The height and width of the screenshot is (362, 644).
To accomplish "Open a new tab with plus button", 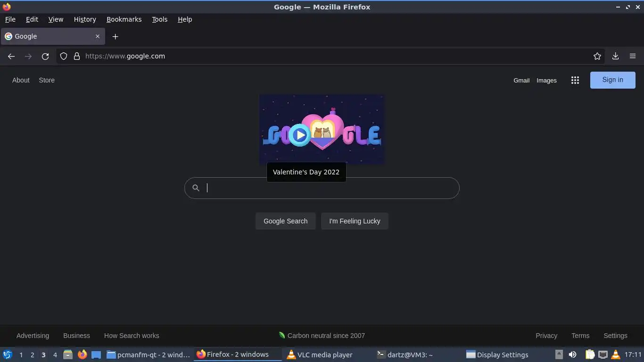I will pyautogui.click(x=115, y=36).
